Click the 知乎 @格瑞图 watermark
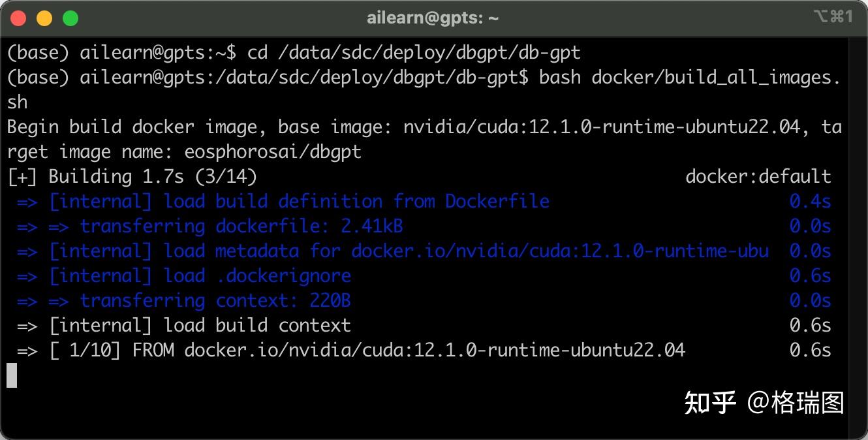The width and height of the screenshot is (868, 440). point(764,403)
